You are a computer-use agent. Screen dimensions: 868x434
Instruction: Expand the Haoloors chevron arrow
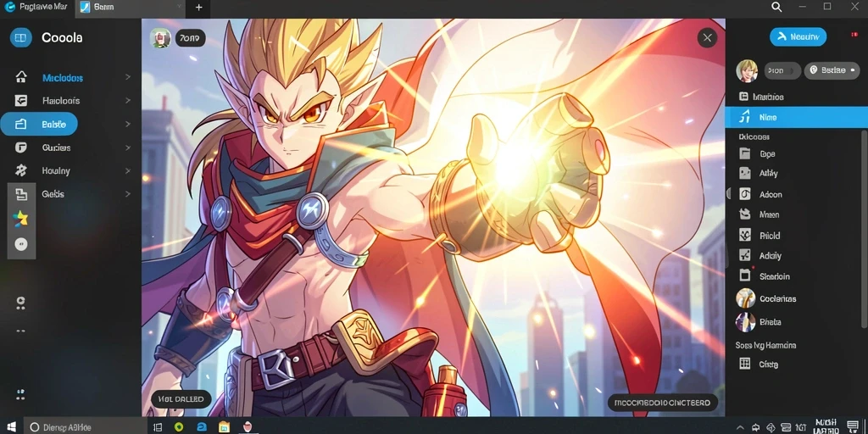[128, 100]
